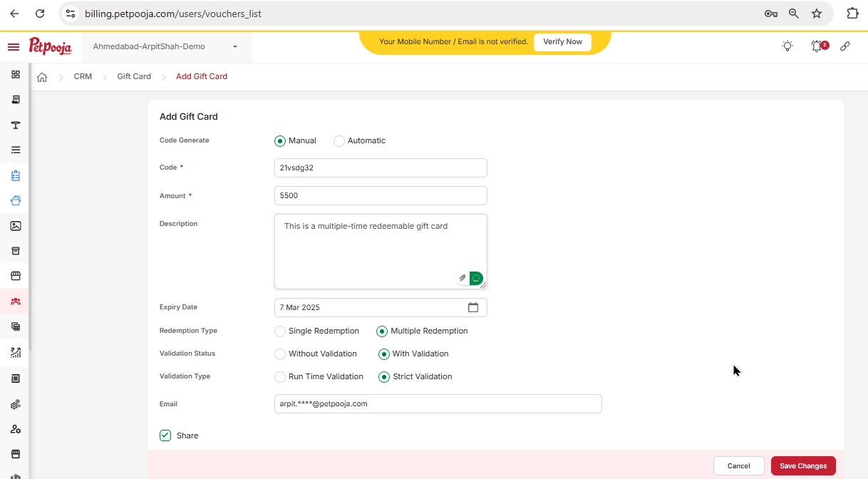Untick the Share checkbox
The height and width of the screenshot is (479, 868).
(165, 436)
